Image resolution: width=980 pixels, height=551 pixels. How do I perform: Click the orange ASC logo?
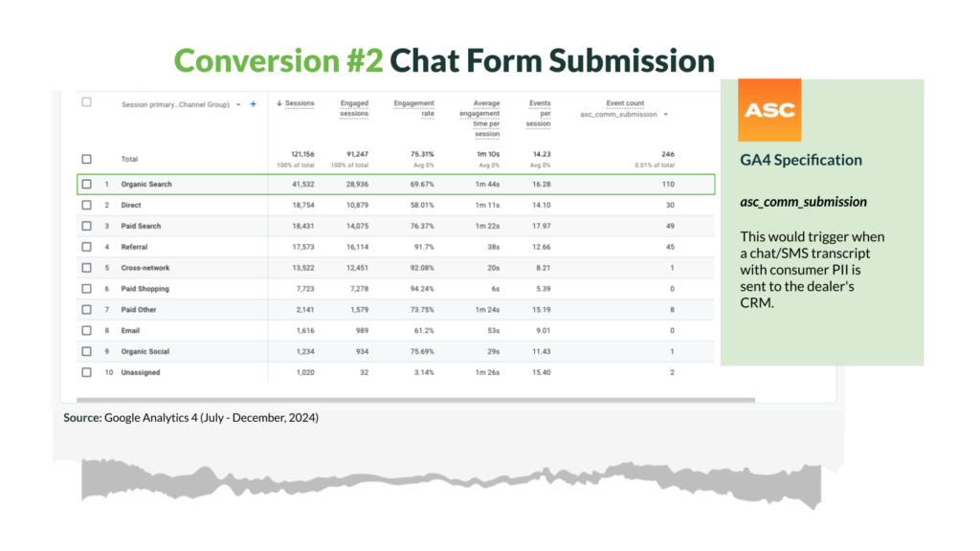pos(770,110)
